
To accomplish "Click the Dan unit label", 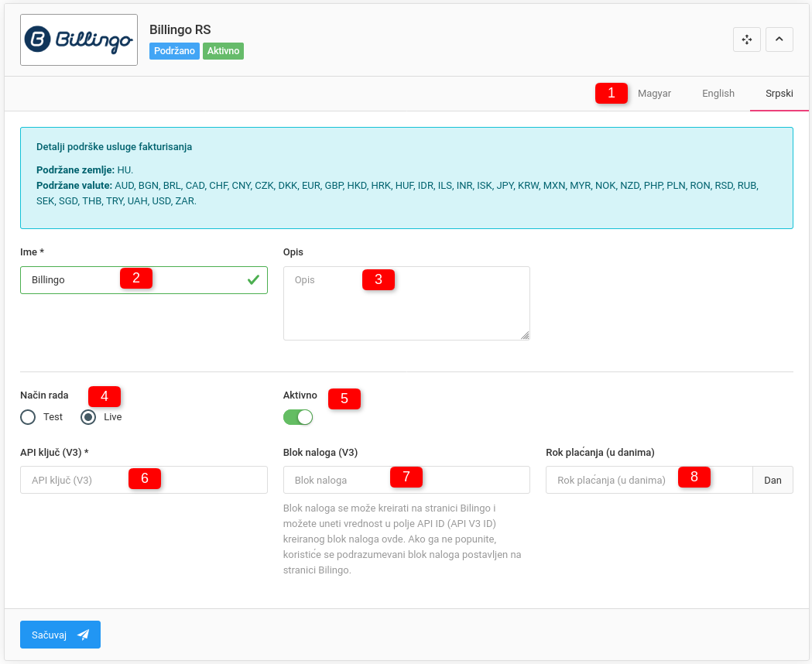I will click(x=773, y=480).
